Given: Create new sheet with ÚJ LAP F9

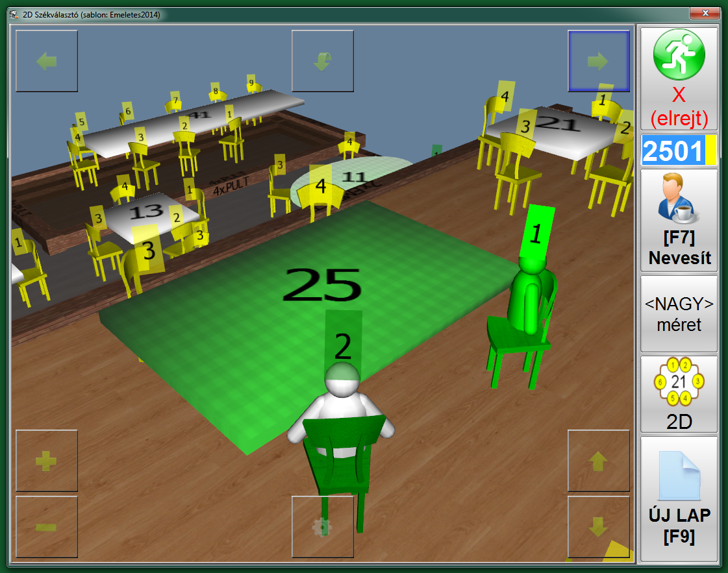Looking at the screenshot, I should (679, 499).
